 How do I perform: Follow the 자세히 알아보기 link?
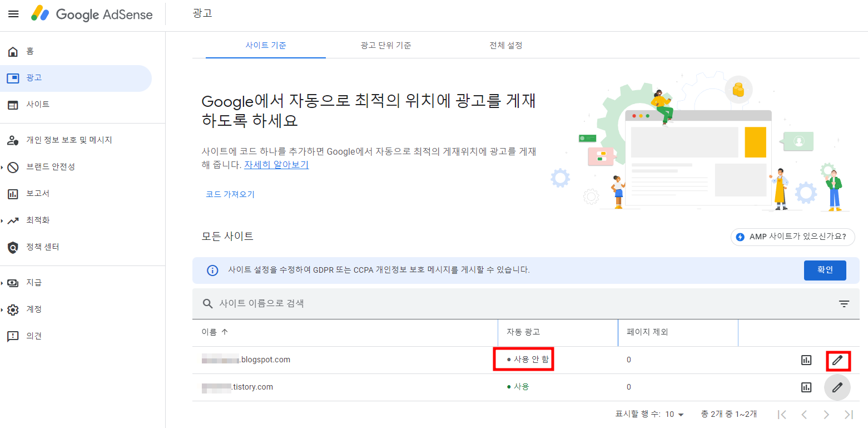pyautogui.click(x=276, y=165)
